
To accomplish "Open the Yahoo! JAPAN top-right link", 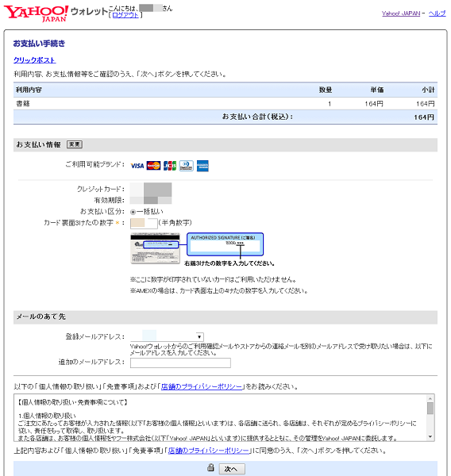I will point(401,13).
